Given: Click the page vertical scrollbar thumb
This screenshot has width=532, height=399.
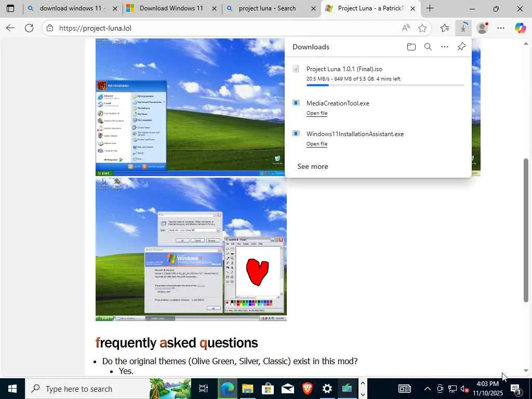Looking at the screenshot, I should [526, 230].
